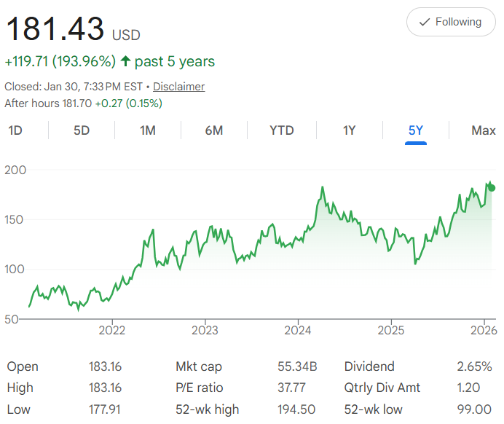Image resolution: width=504 pixels, height=424 pixels.
Task: Click the P/E ratio label
Action: [197, 388]
